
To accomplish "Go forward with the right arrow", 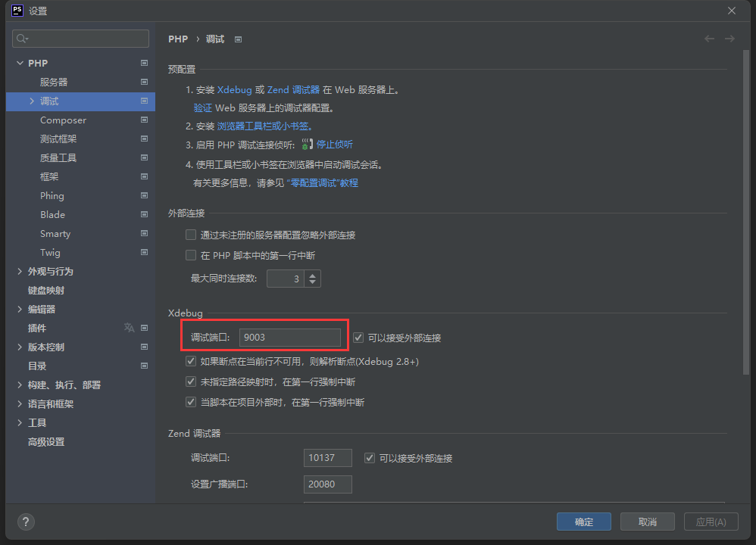I will pyautogui.click(x=729, y=39).
